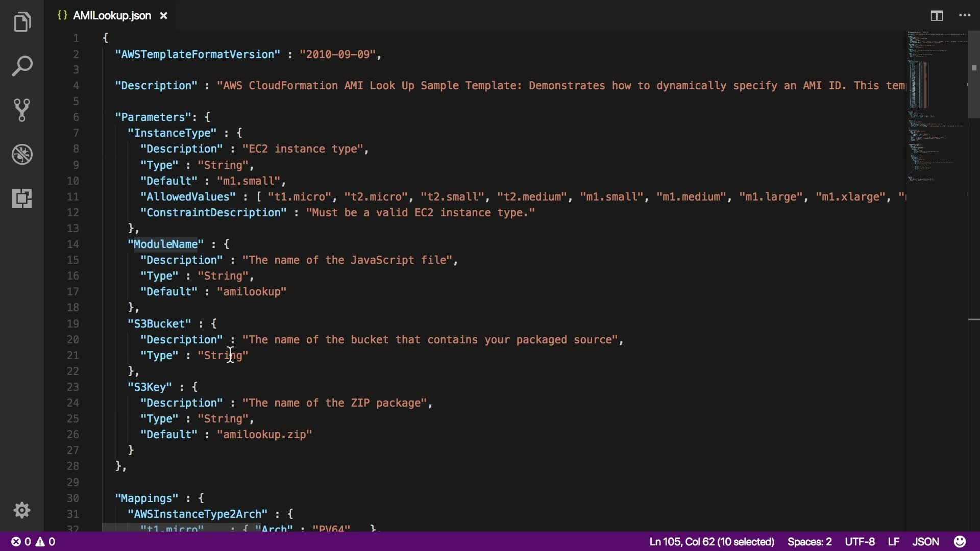Open the Manage gear menu

22,510
